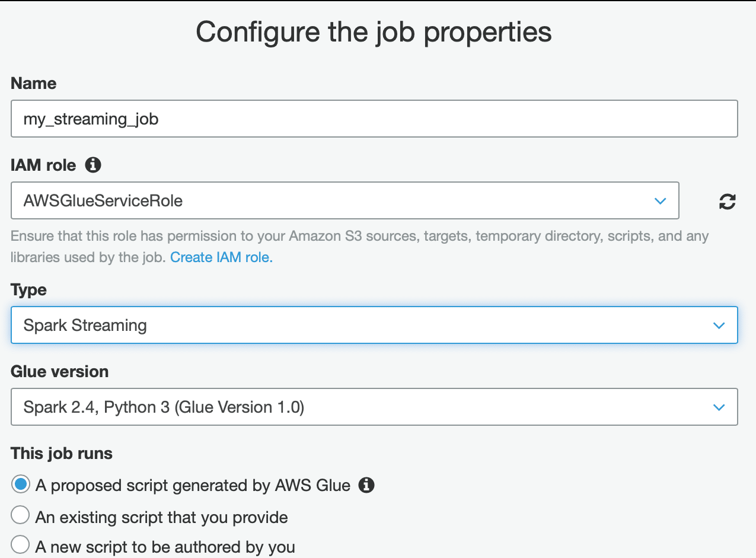Click the info icon after proposed script option
Viewport: 756px width, 558px height.
[367, 485]
